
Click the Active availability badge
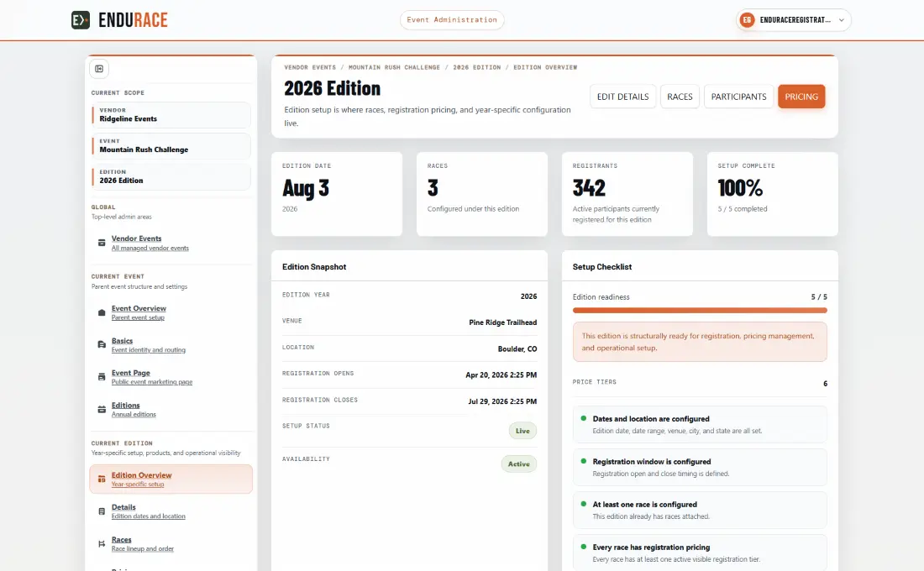[x=518, y=464]
